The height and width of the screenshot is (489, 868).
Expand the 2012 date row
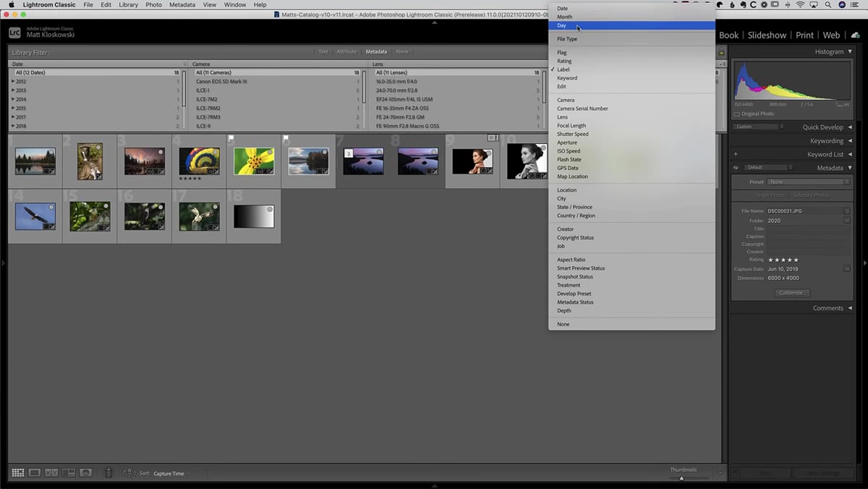(13, 82)
